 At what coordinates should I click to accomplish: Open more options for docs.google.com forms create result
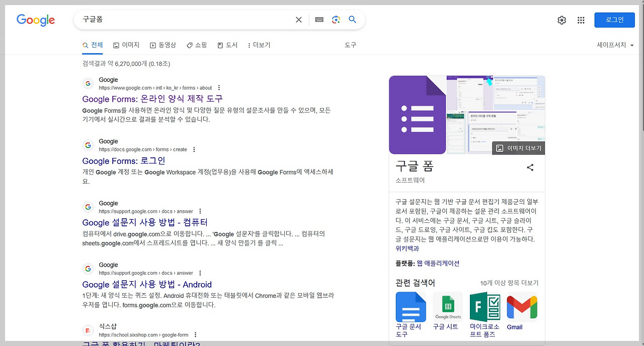click(x=194, y=149)
